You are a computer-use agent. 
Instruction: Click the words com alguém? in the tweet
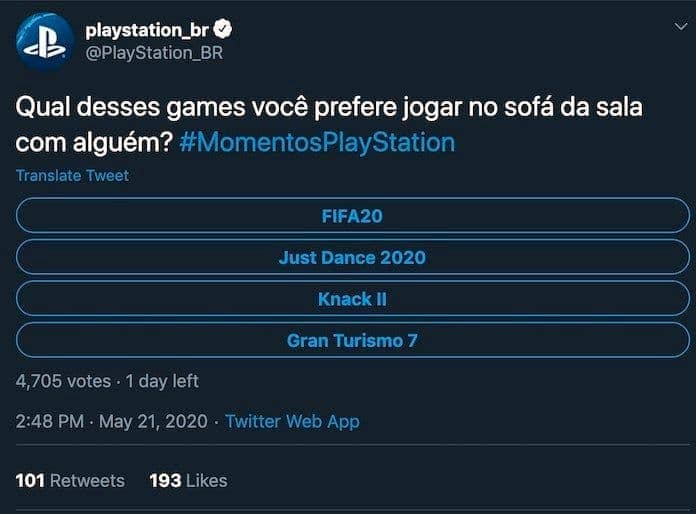pos(94,142)
